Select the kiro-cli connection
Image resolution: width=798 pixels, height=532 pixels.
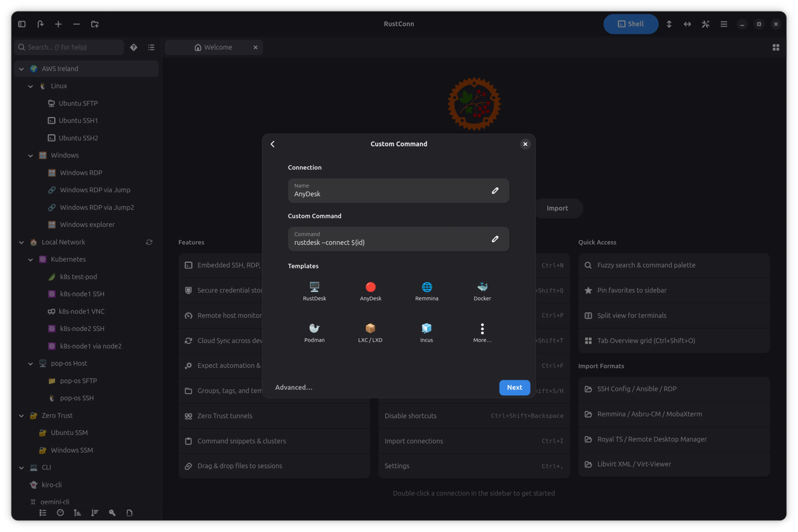click(x=87, y=485)
